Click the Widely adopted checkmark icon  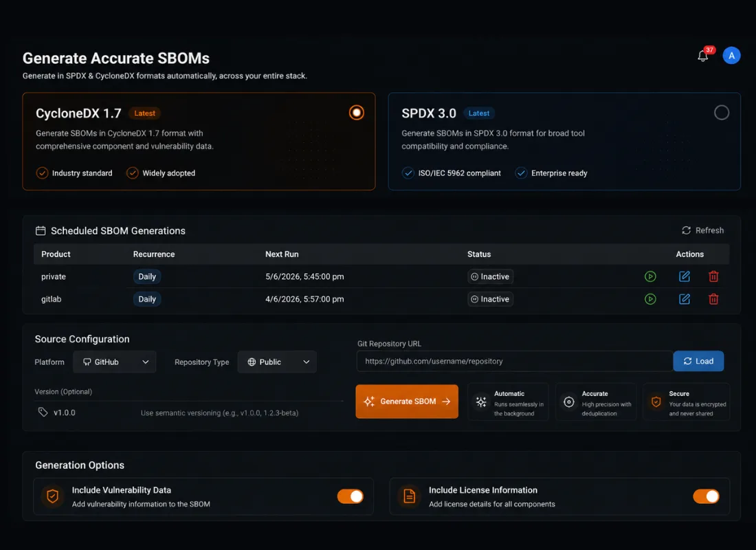point(132,173)
